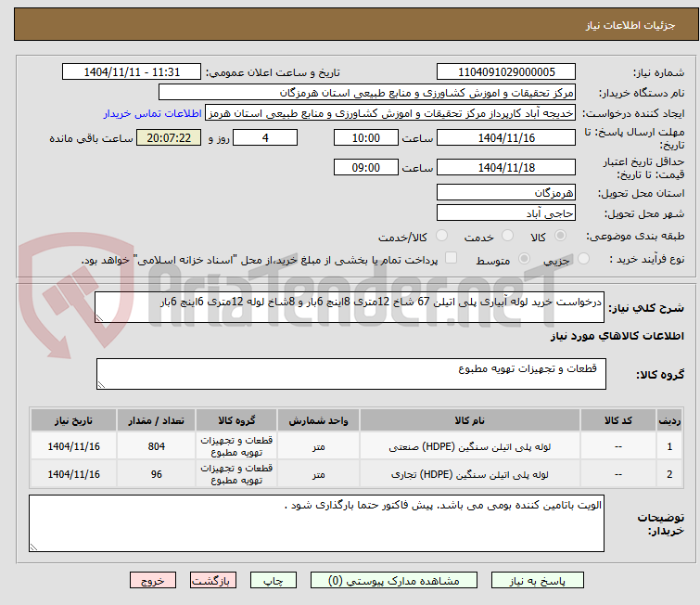The image size is (700, 605).
Task: Click item name لوله پلی اتیلن سنگین صنعتی
Action: point(470,447)
